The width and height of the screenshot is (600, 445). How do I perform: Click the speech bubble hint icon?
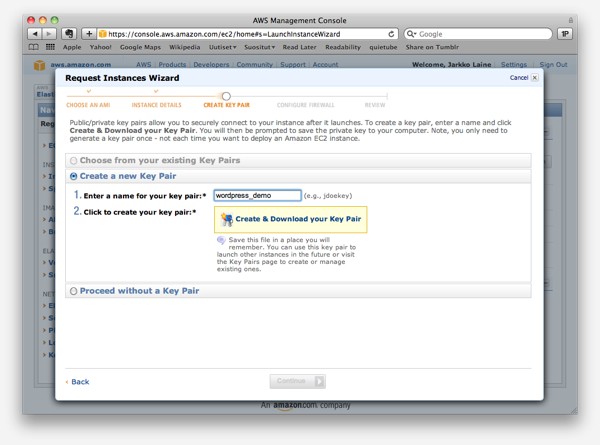221,240
